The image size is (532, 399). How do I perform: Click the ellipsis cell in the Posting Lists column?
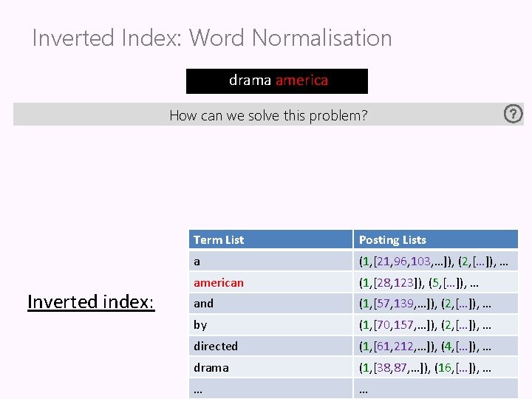point(436,389)
